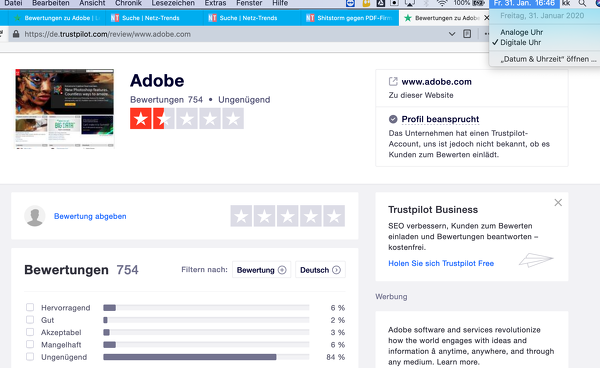
Task: Check the Hervorragend rating filter checkbox
Action: (30, 307)
